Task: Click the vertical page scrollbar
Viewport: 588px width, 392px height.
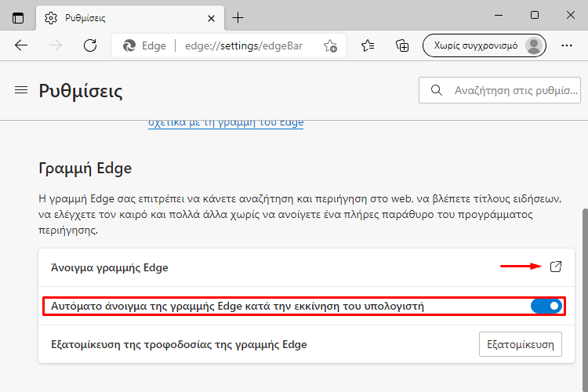Action: point(585,300)
